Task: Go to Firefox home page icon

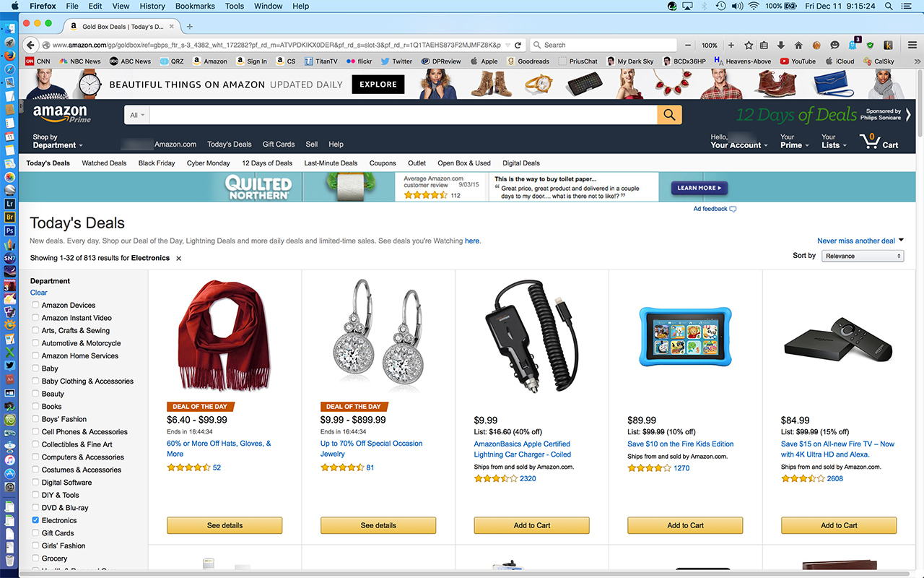Action: [798, 45]
